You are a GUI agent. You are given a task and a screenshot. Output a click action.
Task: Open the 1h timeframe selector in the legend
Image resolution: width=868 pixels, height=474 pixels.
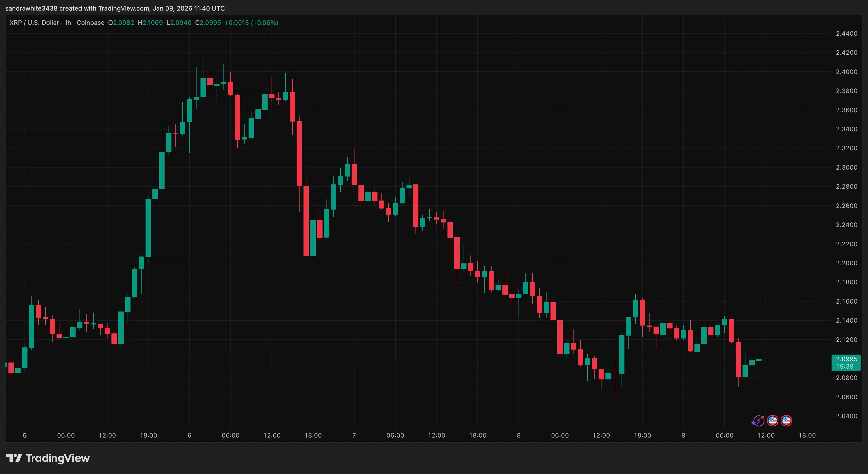[x=67, y=22]
